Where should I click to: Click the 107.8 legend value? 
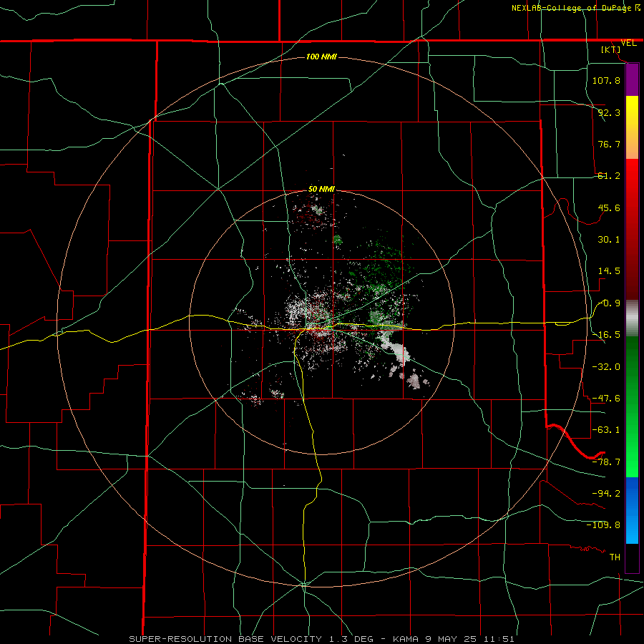tap(606, 80)
